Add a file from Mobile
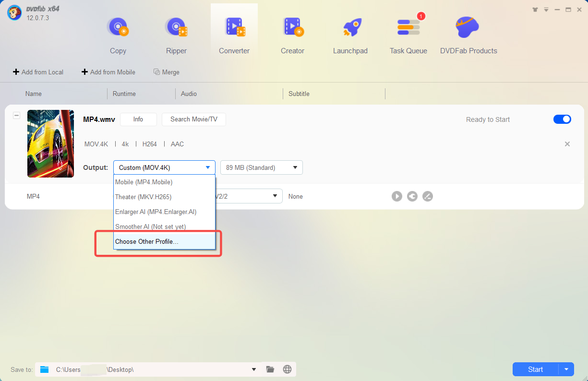Image resolution: width=588 pixels, height=381 pixels. (108, 72)
